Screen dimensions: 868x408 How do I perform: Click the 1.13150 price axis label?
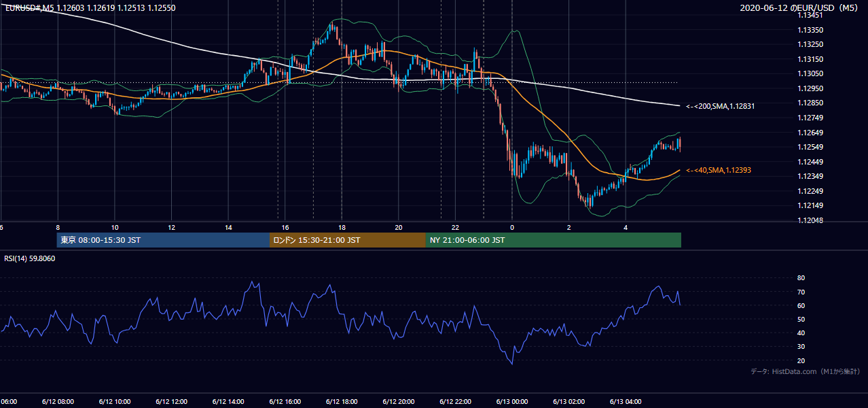pyautogui.click(x=810, y=59)
